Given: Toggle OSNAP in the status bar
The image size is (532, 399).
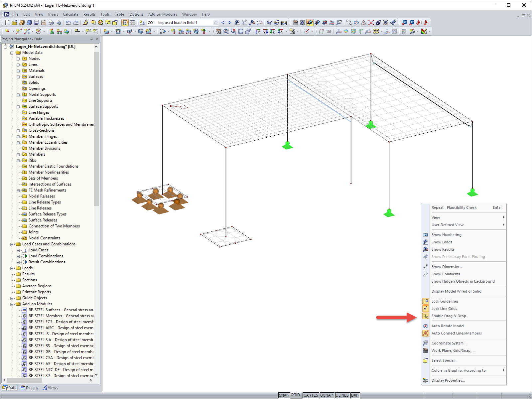Looking at the screenshot, I should click(327, 395).
